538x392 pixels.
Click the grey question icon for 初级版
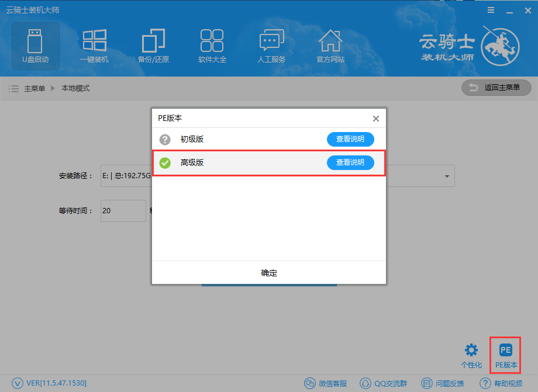(x=165, y=140)
